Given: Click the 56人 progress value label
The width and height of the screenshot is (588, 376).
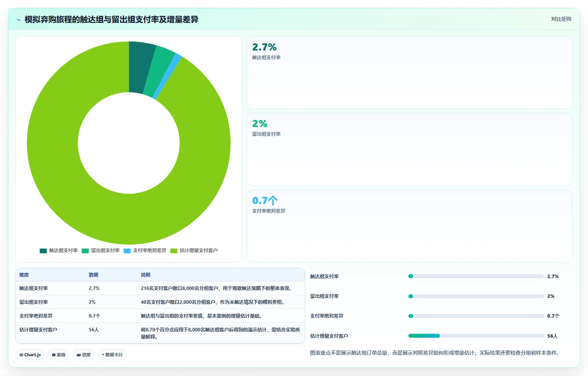Looking at the screenshot, I should pyautogui.click(x=552, y=336).
